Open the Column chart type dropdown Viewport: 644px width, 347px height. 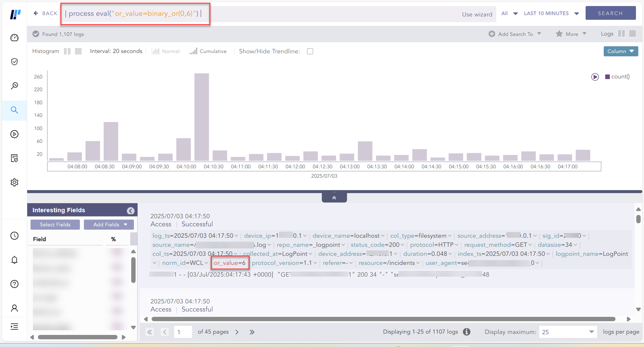pyautogui.click(x=621, y=51)
